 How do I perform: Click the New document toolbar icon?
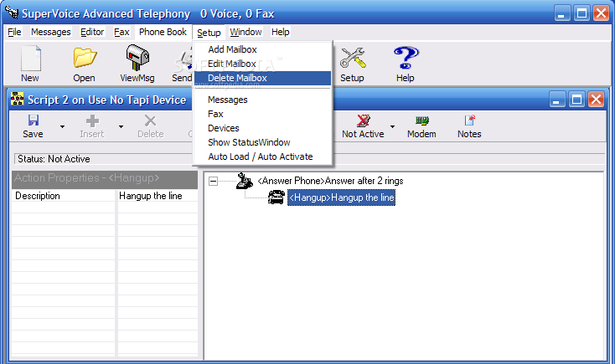coord(30,59)
